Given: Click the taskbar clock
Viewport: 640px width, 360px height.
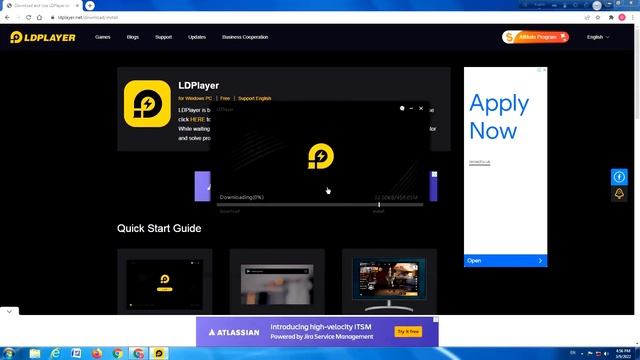Looking at the screenshot, I should click(x=623, y=353).
